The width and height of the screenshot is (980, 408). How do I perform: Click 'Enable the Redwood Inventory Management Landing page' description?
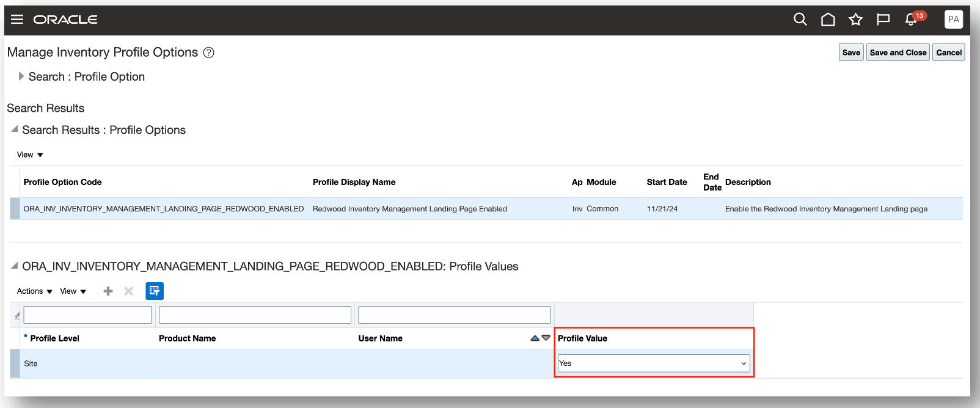[x=826, y=209]
